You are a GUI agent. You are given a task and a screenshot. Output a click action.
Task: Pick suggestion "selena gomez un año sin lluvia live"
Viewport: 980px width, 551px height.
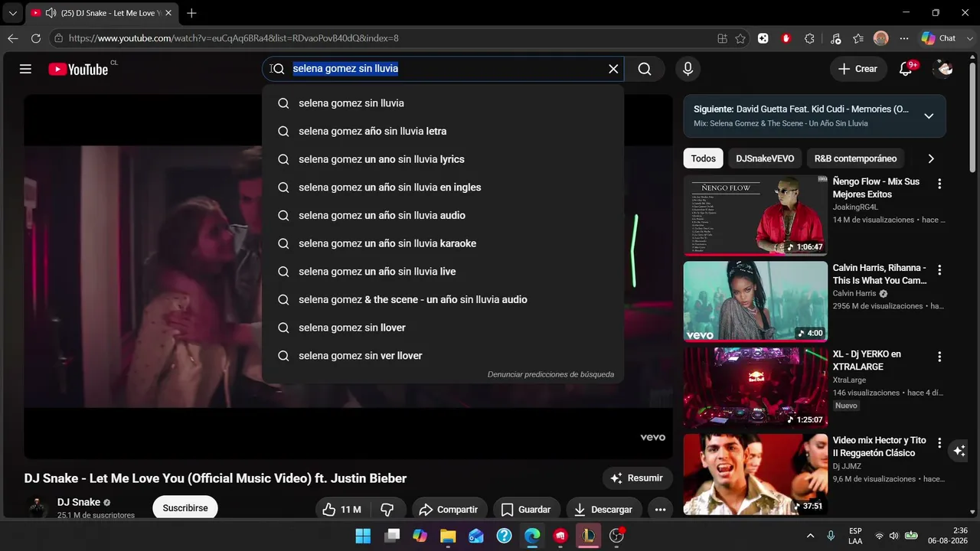click(x=443, y=272)
